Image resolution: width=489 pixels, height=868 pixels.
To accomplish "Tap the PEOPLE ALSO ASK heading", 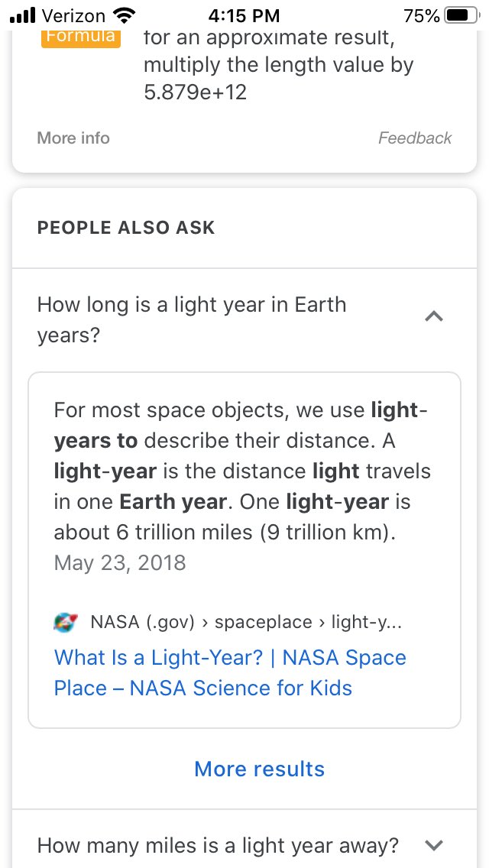I will click(x=126, y=228).
